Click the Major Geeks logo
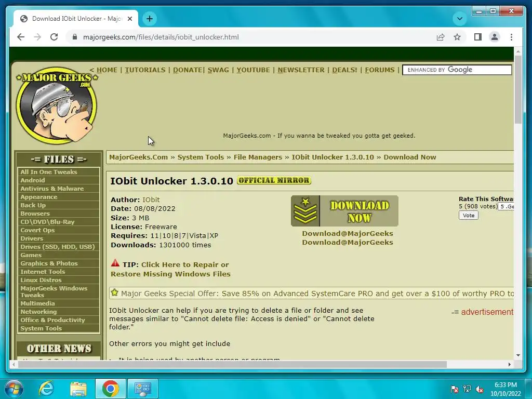 click(57, 105)
